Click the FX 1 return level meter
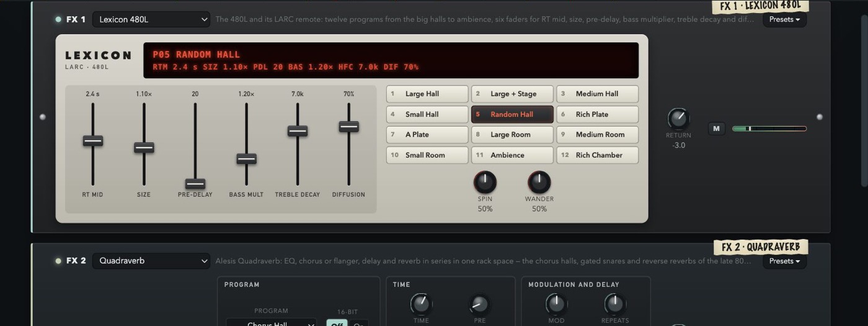868x326 pixels. (x=769, y=129)
